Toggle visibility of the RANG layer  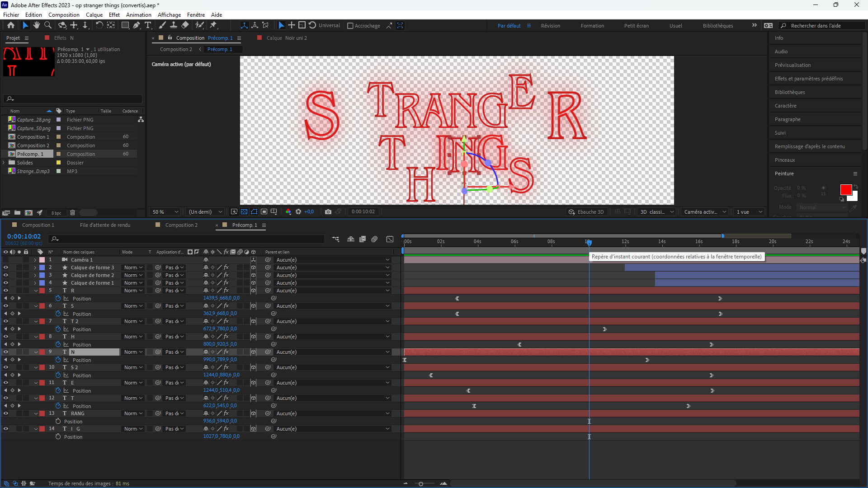(6, 413)
